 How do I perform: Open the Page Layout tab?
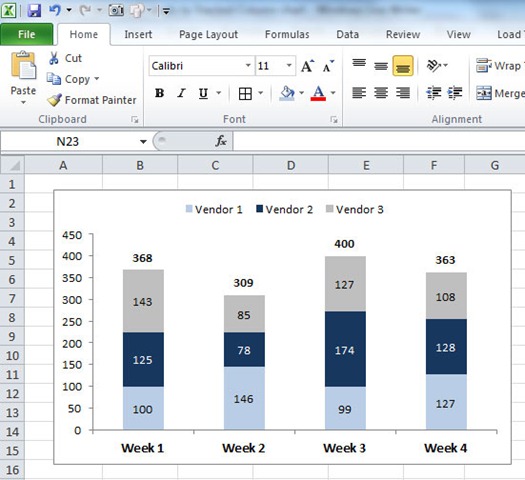click(208, 34)
